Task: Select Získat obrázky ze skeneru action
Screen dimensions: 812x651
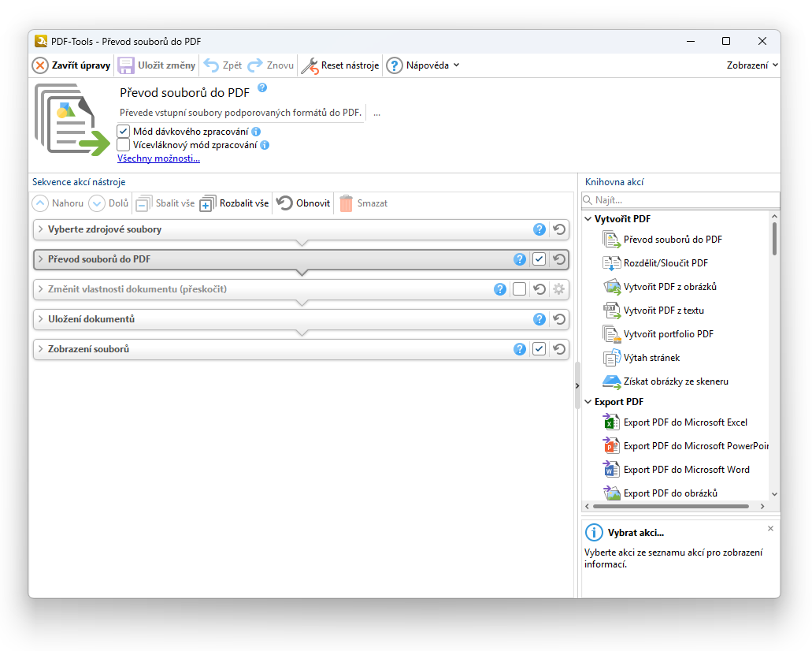Action: 666,382
